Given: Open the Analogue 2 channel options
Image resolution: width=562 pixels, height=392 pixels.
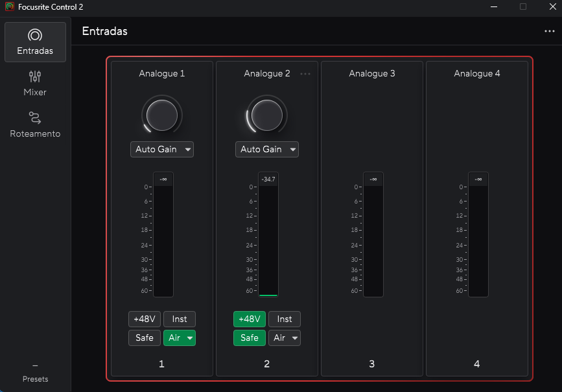Looking at the screenshot, I should 305,74.
